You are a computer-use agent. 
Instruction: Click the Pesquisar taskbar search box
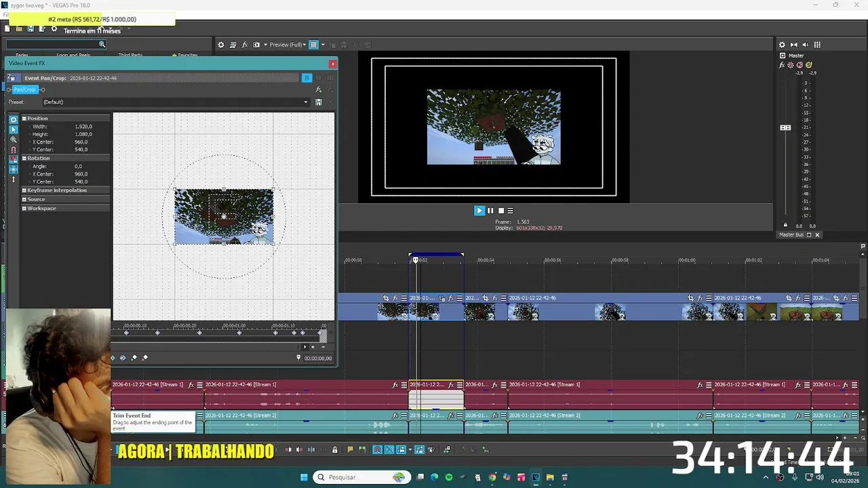point(361,477)
